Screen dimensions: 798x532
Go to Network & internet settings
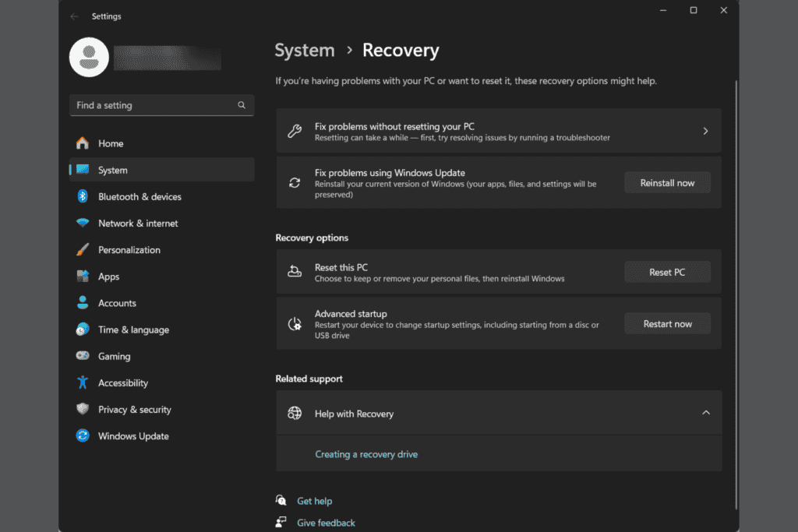tap(162, 223)
